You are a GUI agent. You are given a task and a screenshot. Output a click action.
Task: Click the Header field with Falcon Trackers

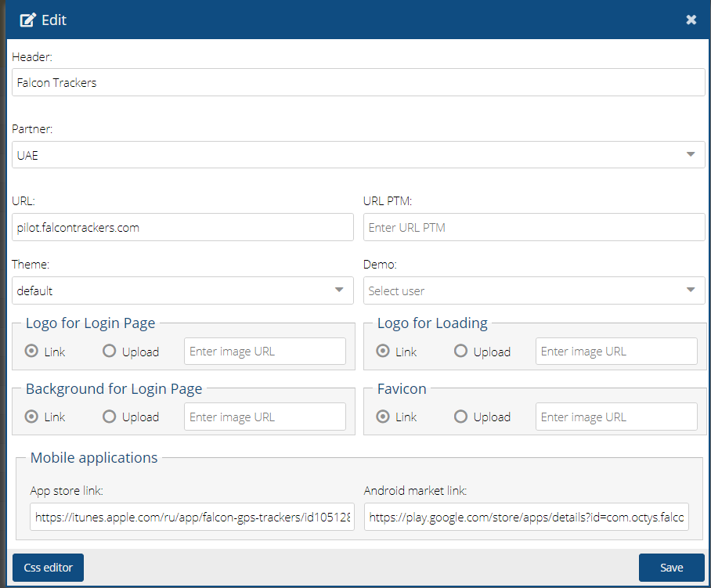coord(358,82)
